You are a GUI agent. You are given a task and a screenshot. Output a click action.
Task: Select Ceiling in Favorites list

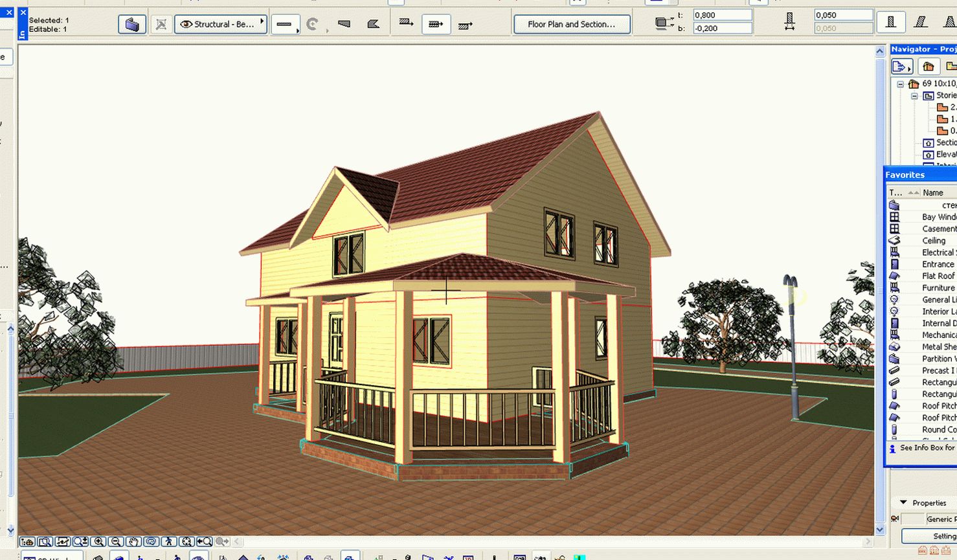click(x=933, y=240)
